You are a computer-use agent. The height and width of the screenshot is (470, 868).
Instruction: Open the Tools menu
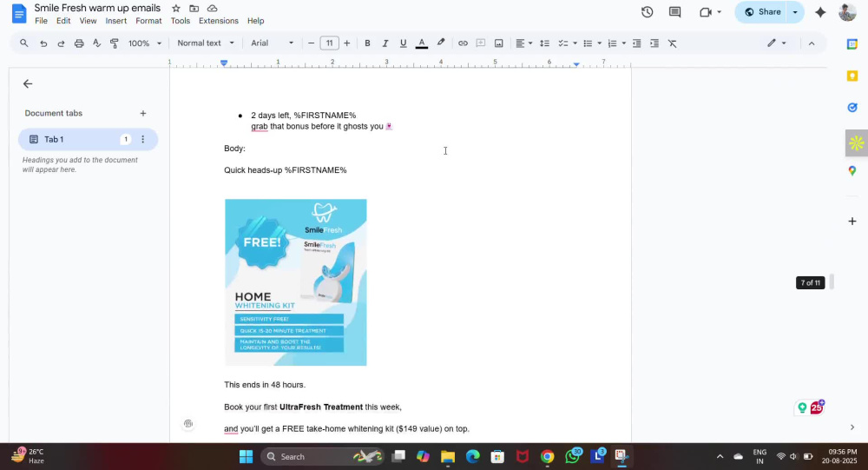point(181,21)
